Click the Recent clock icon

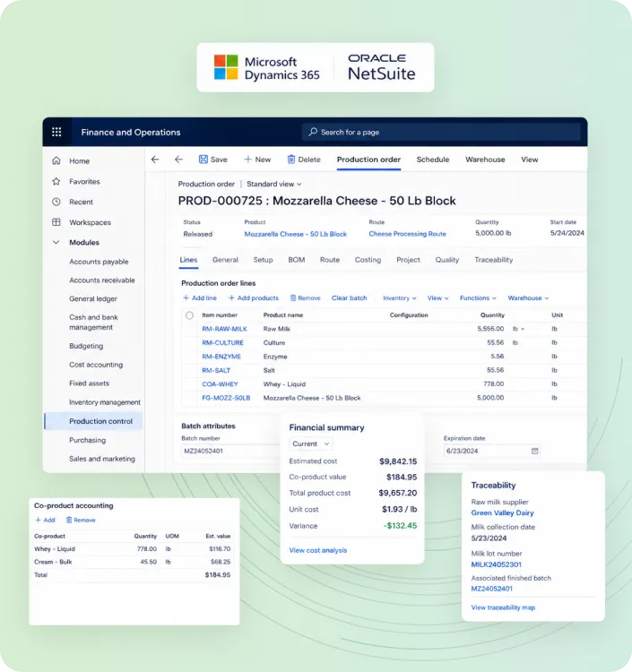coord(56,202)
